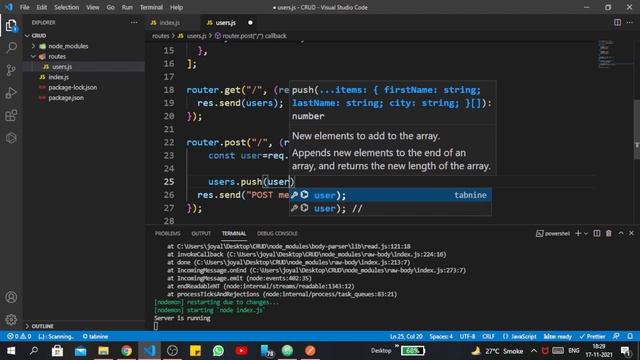Switch to the index.js editor tab

pyautogui.click(x=169, y=22)
